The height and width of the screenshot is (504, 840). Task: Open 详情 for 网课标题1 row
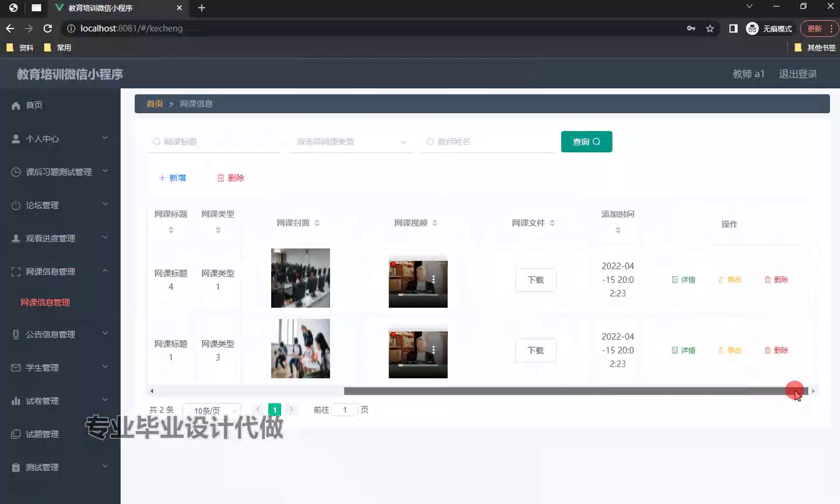[684, 351]
